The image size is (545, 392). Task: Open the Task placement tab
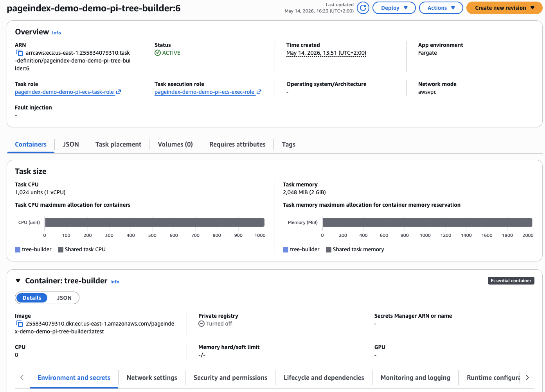tap(118, 144)
